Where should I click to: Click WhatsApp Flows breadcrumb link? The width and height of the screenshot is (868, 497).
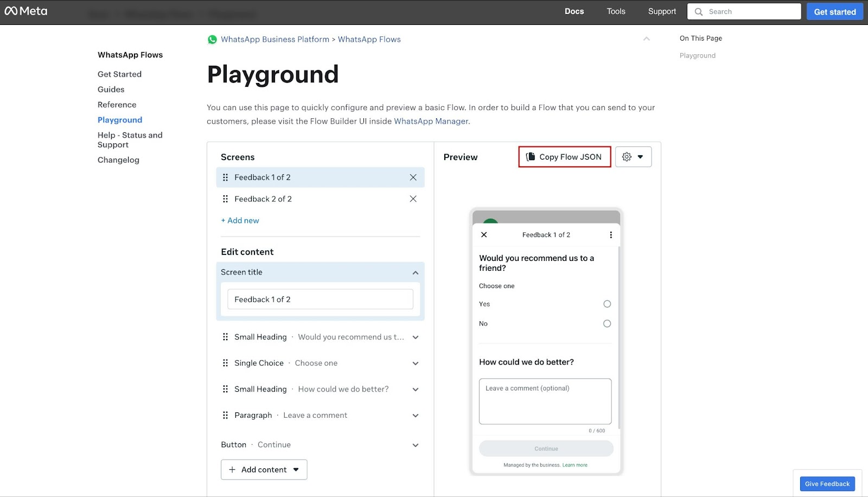(x=369, y=40)
